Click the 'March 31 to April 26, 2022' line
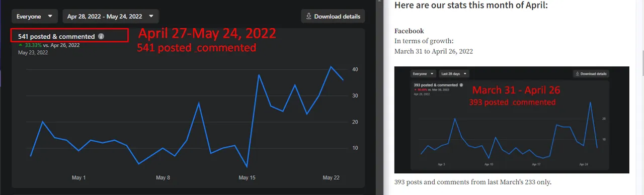 (x=434, y=51)
